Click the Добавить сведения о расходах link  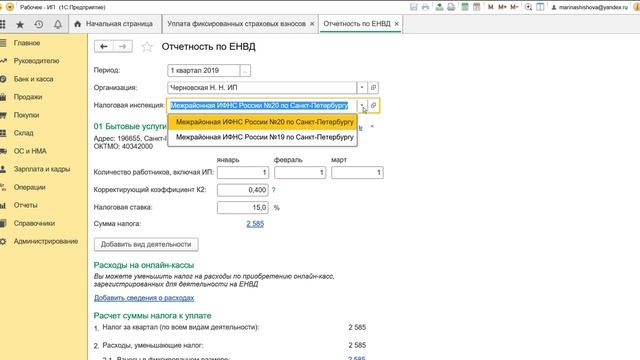coord(144,298)
